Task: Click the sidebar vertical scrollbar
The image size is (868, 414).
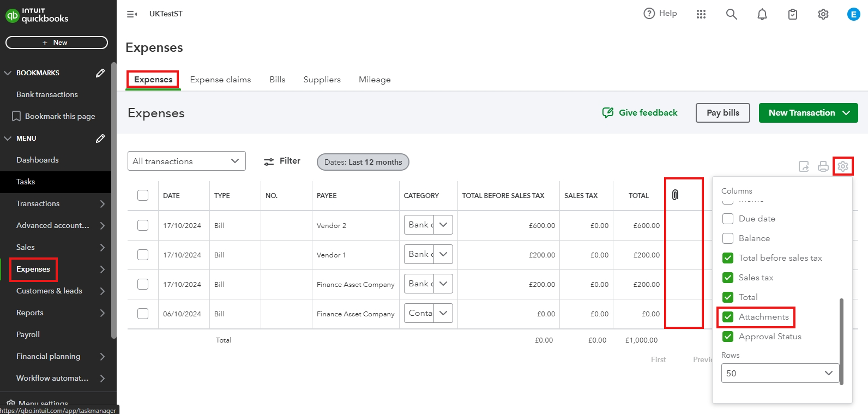Action: tap(113, 201)
